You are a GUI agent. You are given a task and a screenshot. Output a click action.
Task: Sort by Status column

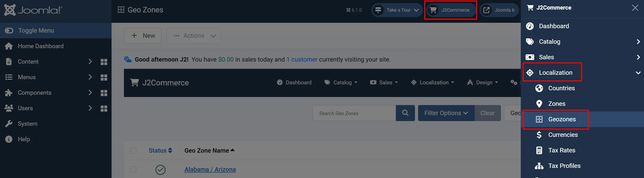[x=160, y=151]
